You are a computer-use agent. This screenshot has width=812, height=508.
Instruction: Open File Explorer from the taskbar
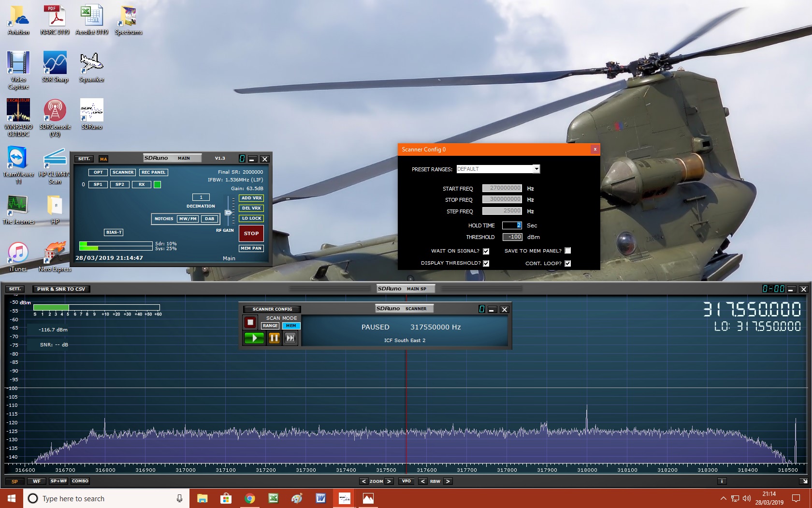tap(202, 498)
